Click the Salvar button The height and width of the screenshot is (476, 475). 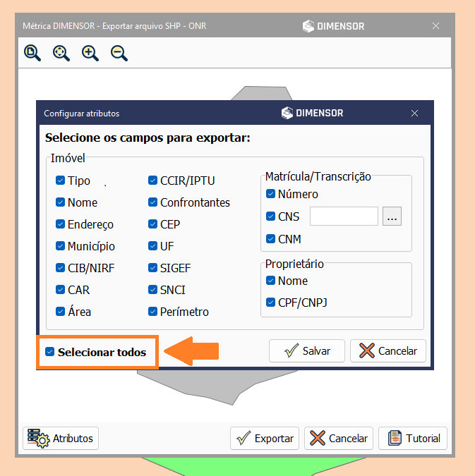point(306,350)
